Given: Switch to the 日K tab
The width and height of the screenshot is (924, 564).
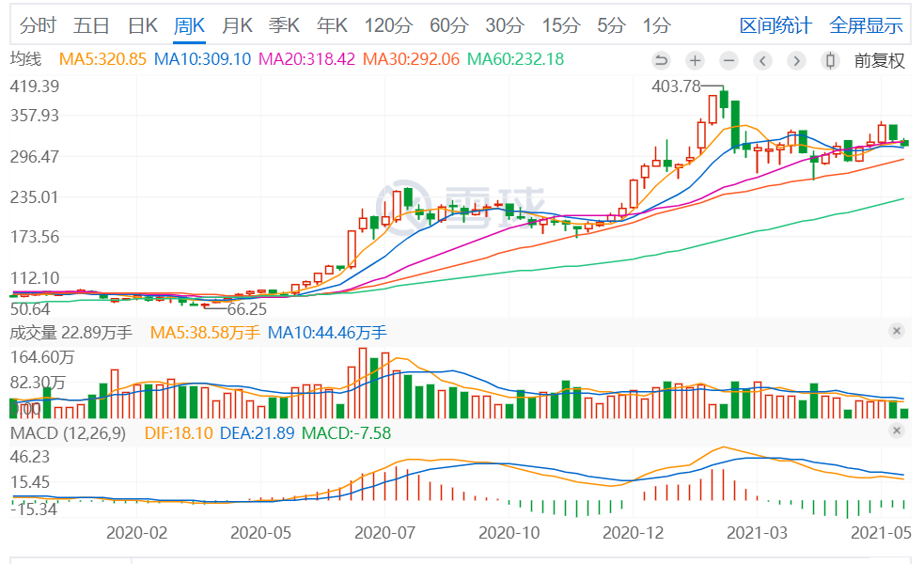Looking at the screenshot, I should click(143, 25).
